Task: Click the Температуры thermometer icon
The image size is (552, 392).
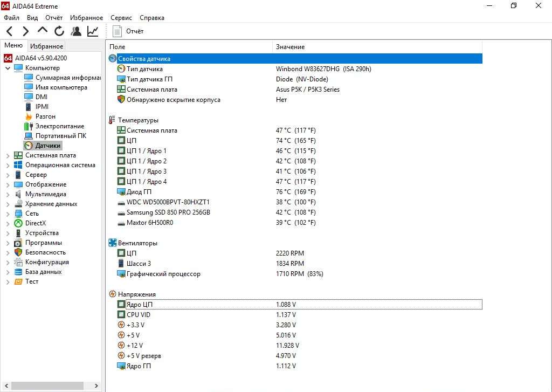Action: [x=112, y=120]
